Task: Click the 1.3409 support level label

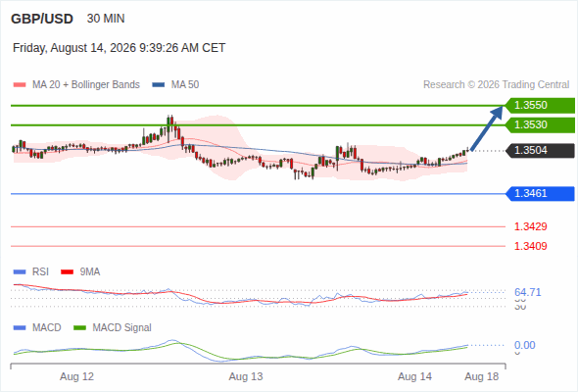Action: (530, 246)
